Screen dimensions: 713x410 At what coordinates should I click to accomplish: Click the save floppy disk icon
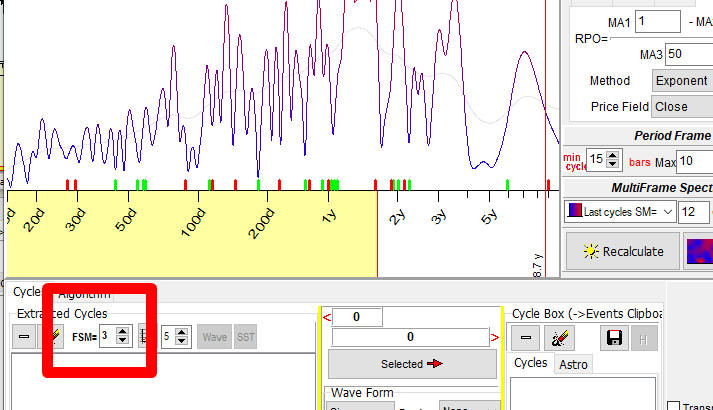[615, 338]
